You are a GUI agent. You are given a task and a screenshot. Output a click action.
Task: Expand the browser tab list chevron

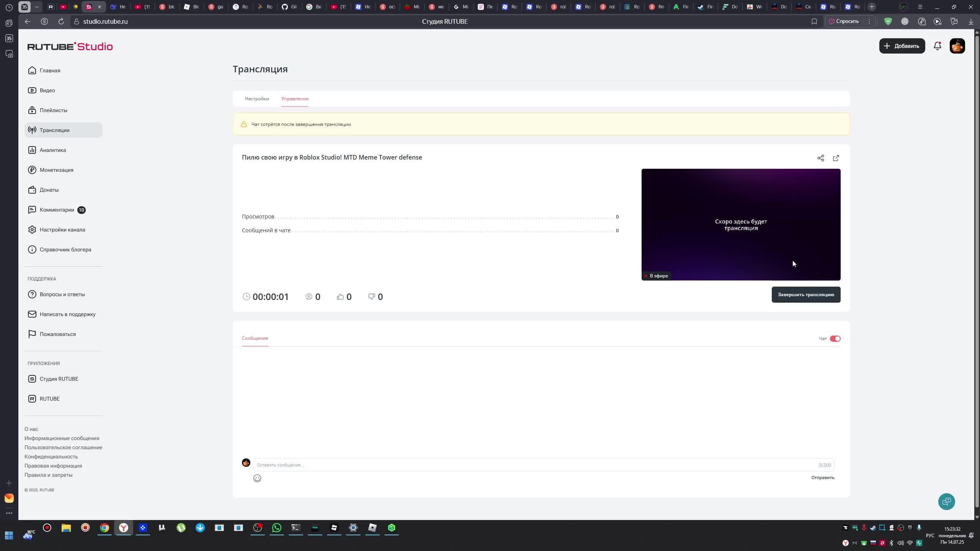coord(37,7)
